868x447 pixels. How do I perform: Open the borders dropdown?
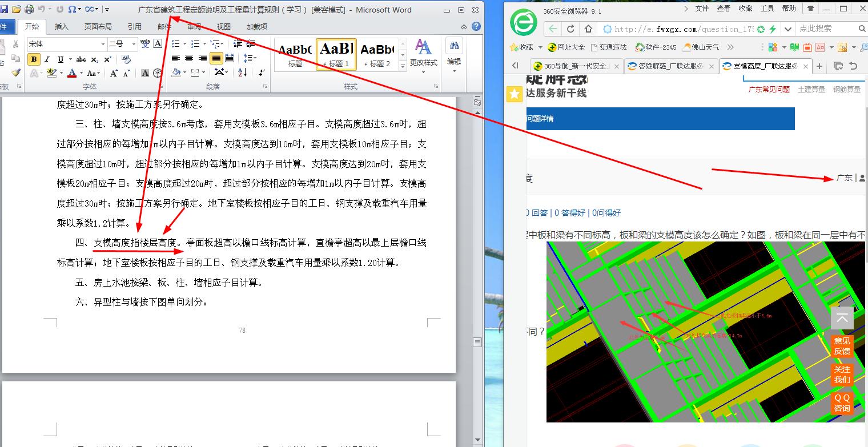[x=204, y=73]
